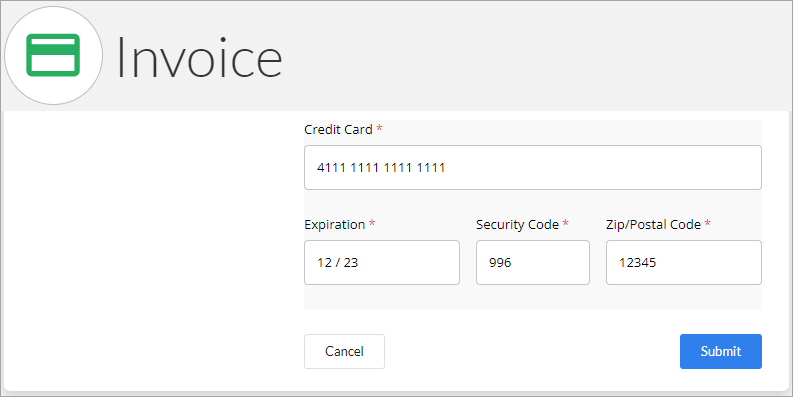Click the required asterisk after Zip/Postal Code

click(x=708, y=224)
